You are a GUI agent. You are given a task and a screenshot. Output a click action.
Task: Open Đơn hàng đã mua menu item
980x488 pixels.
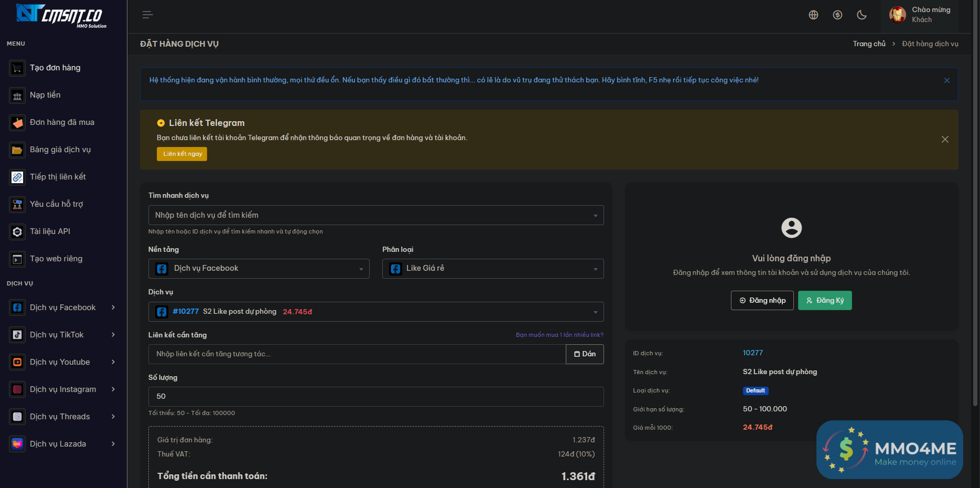click(62, 122)
